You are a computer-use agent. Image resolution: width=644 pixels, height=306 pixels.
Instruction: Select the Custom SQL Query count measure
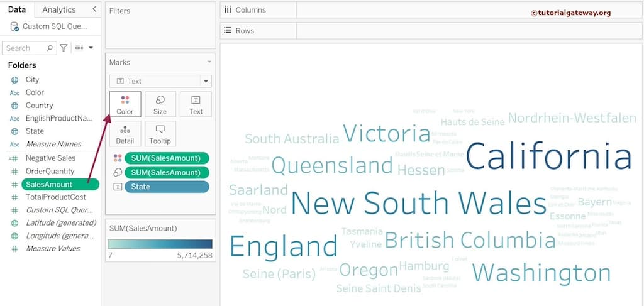point(59,210)
